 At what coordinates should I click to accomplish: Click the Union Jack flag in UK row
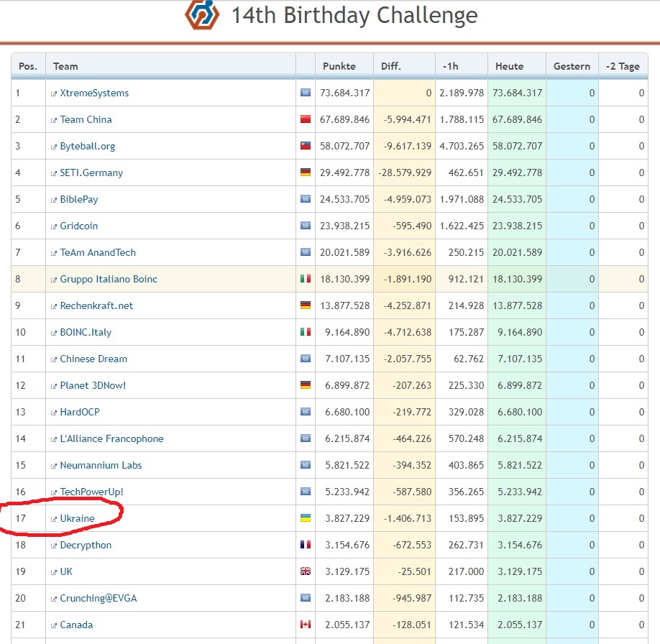pos(306,571)
